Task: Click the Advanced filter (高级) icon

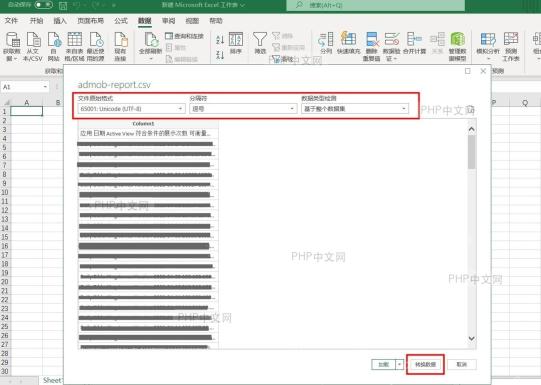Action: click(x=283, y=59)
